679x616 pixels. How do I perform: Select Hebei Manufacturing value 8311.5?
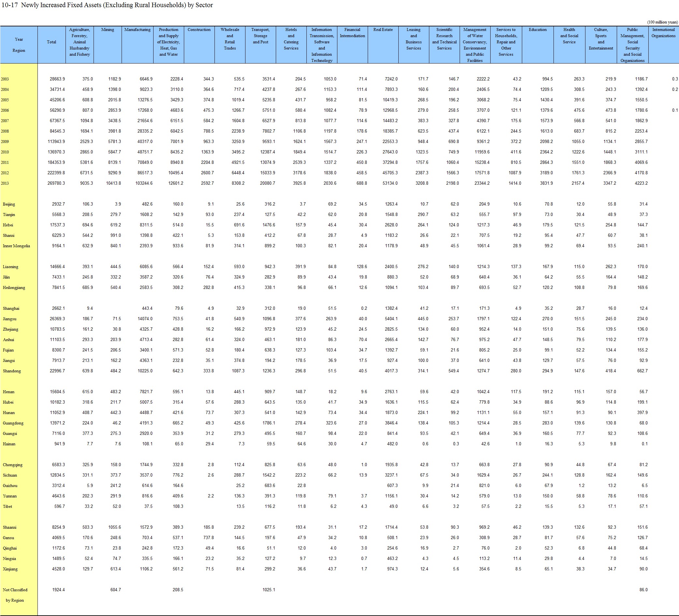pos(146,225)
